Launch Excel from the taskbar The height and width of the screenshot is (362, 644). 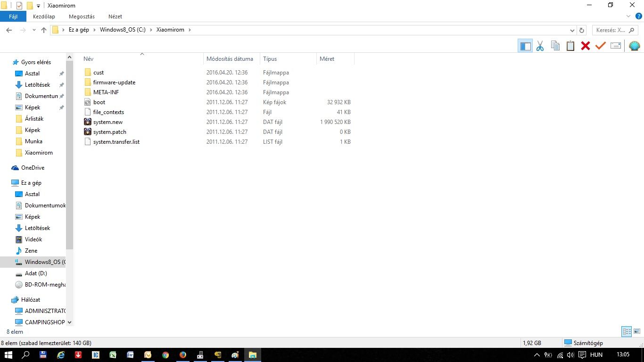(113, 355)
